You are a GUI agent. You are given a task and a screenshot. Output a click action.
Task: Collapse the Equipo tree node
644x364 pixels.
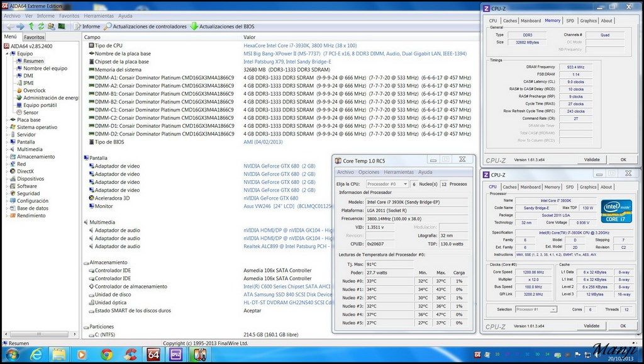[7, 54]
